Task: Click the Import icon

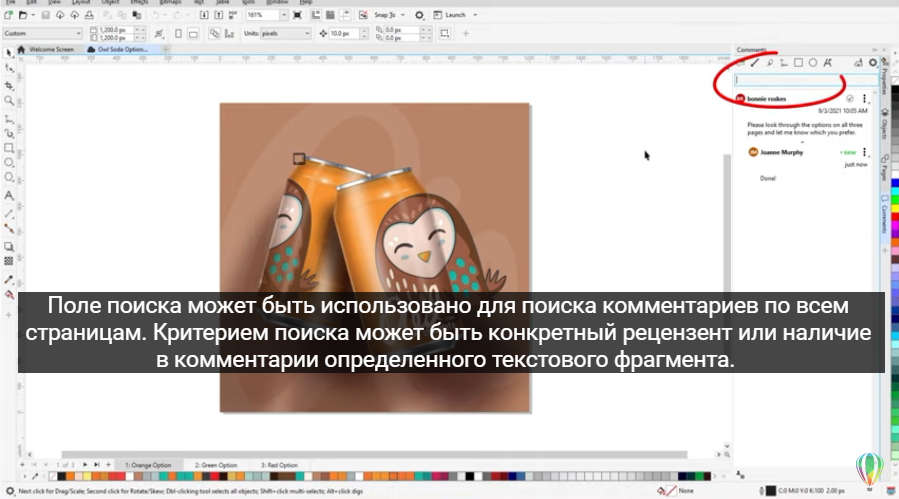Action: pos(204,15)
